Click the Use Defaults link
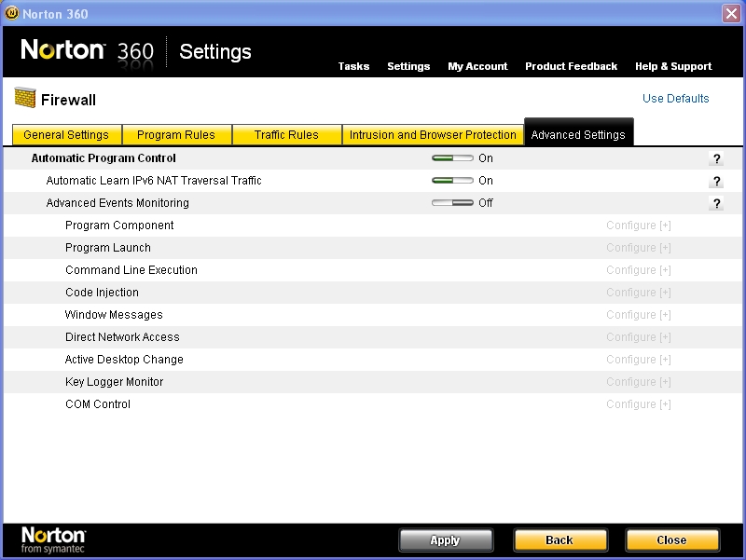The image size is (746, 560). click(x=675, y=99)
